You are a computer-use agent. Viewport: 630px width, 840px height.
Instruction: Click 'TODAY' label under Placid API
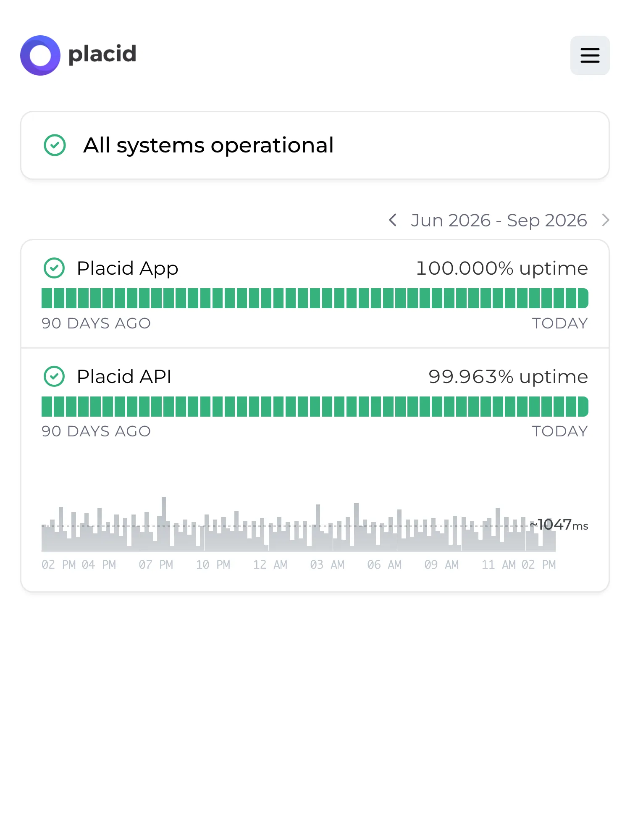pyautogui.click(x=560, y=431)
